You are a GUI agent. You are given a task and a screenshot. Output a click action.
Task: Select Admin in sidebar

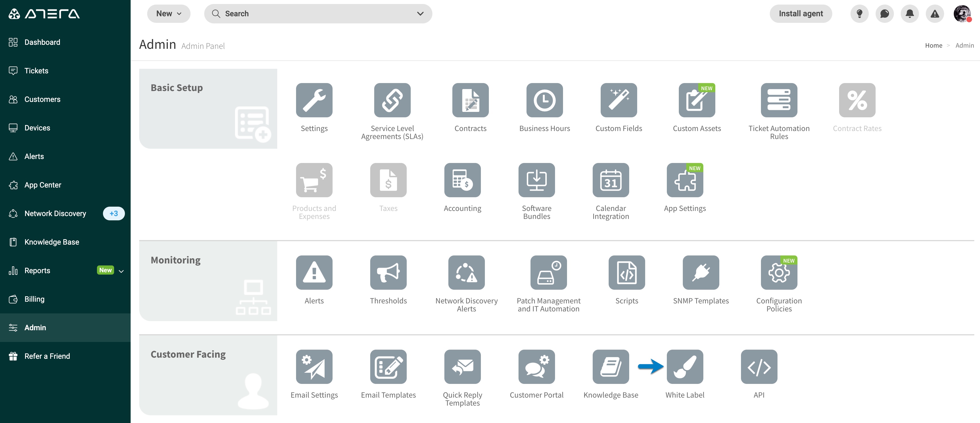(65, 328)
